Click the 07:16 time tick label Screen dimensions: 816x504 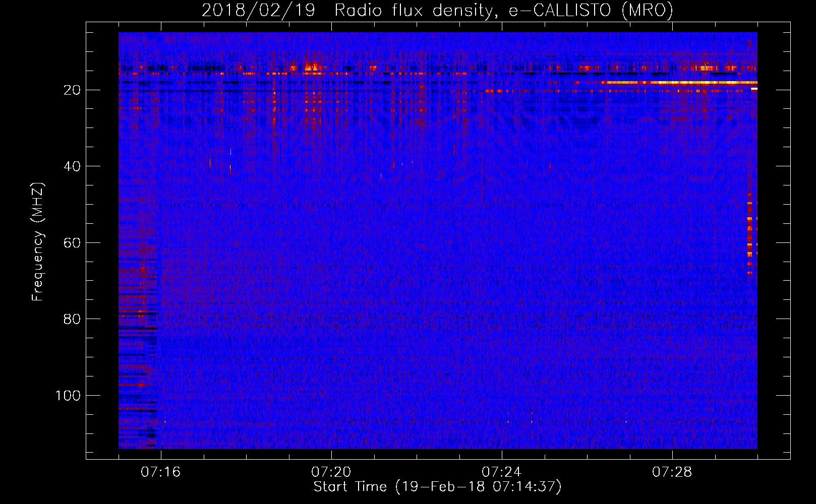click(161, 472)
